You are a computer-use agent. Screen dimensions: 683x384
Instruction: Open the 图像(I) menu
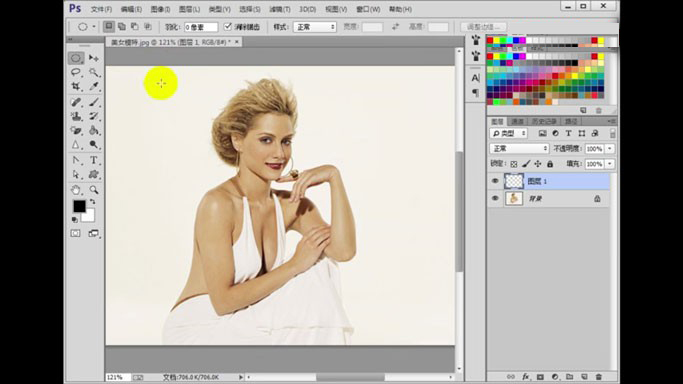pyautogui.click(x=160, y=9)
